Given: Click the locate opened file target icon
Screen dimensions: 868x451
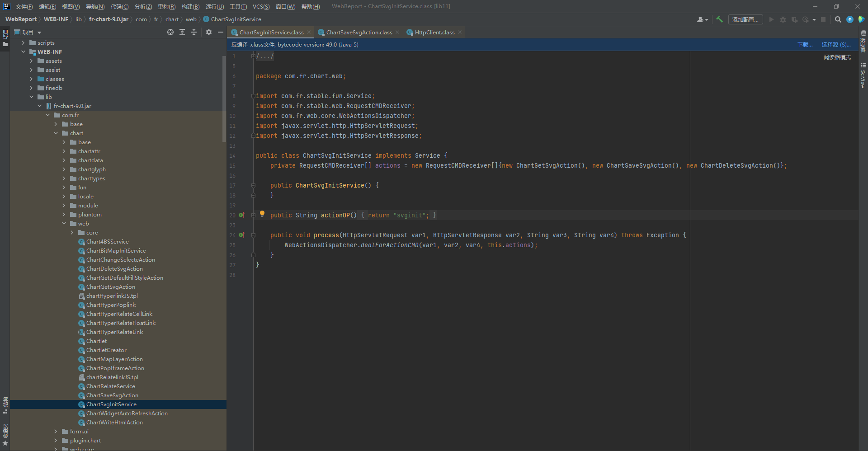Looking at the screenshot, I should click(170, 32).
